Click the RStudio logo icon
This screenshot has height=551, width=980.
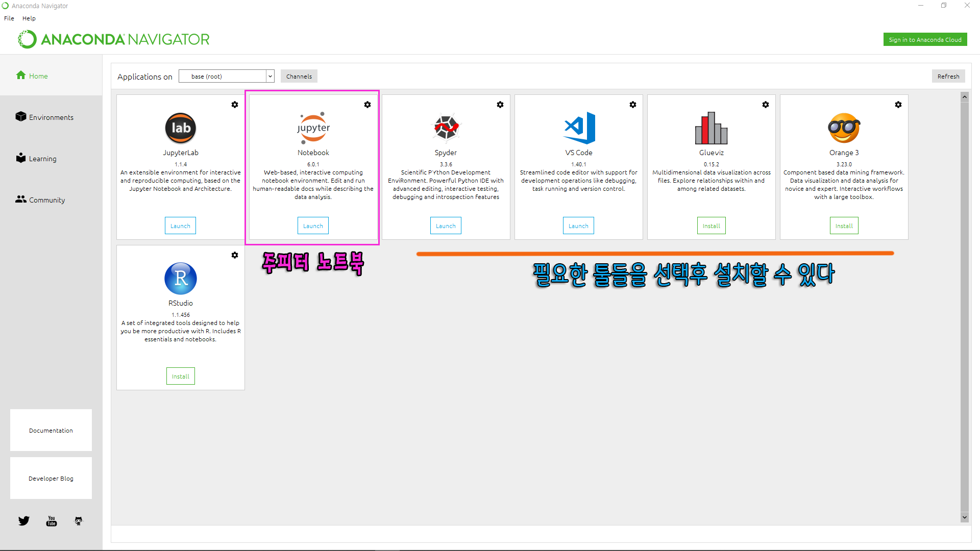181,279
